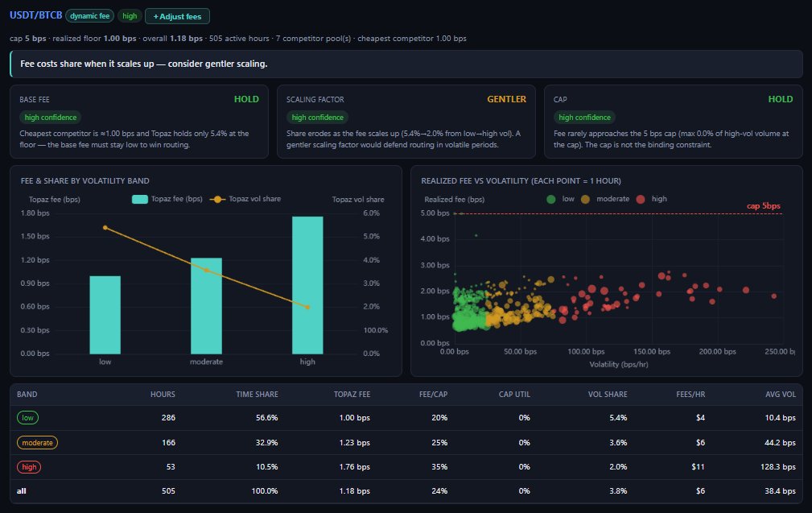
Task: Select the moderate band pill in table
Action: point(37,442)
